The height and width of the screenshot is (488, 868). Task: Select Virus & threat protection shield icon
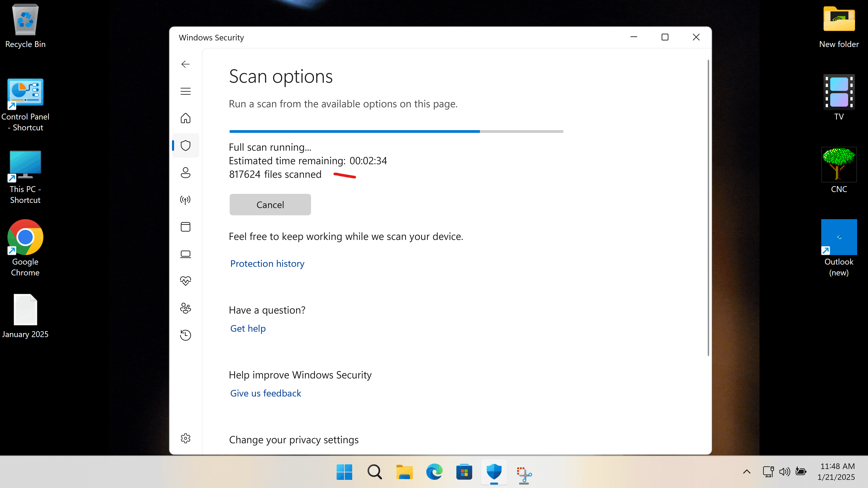[185, 145]
